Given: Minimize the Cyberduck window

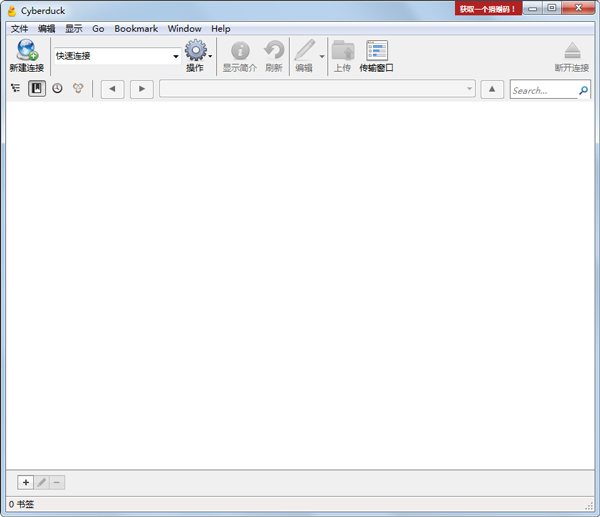Looking at the screenshot, I should (x=532, y=8).
